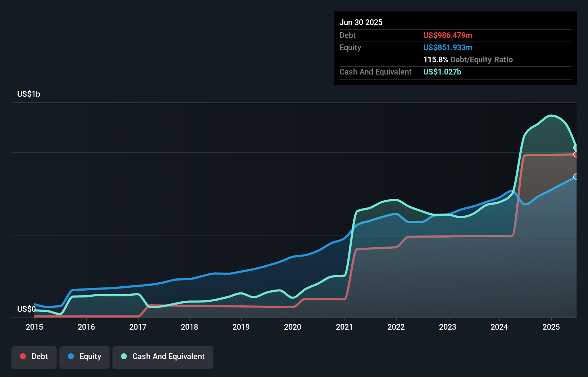Toggle the Debt series legend button

coord(34,357)
